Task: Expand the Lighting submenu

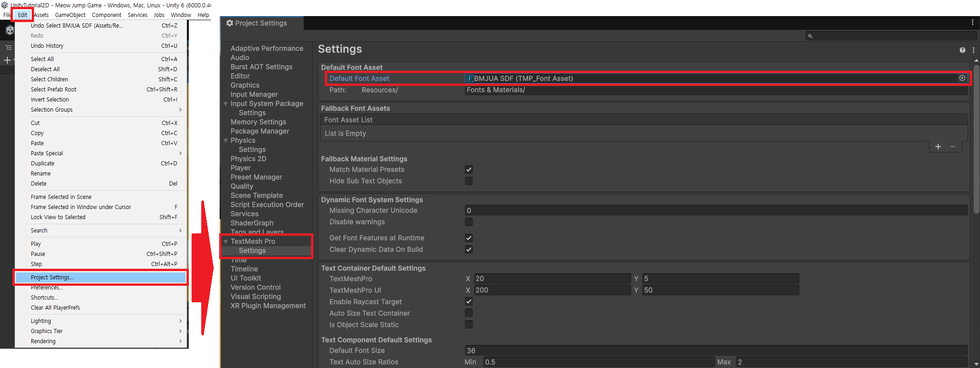Action: click(101, 321)
